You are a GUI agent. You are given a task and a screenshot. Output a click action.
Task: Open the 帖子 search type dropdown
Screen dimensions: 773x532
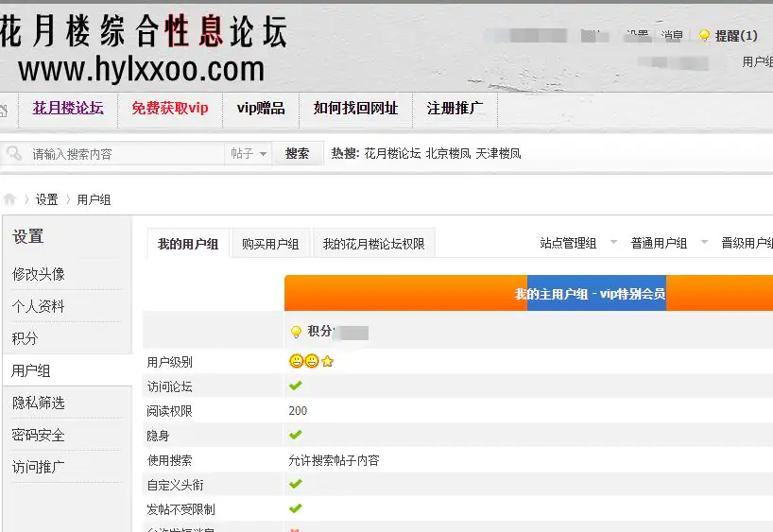click(x=248, y=154)
